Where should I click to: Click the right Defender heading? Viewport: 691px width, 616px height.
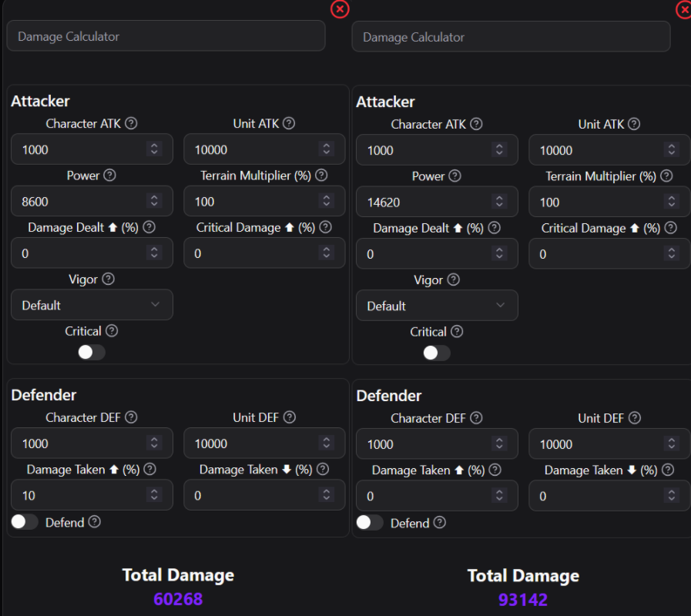pos(389,396)
